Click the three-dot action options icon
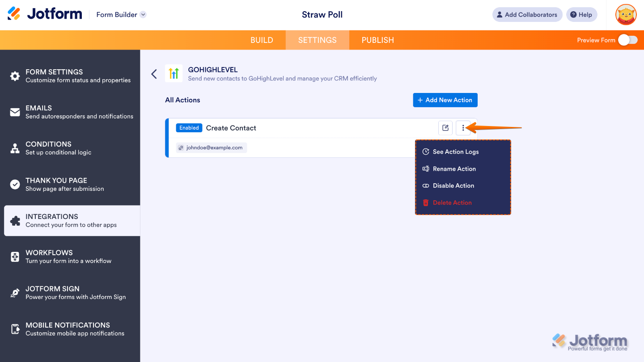The width and height of the screenshot is (644, 362). (x=463, y=128)
